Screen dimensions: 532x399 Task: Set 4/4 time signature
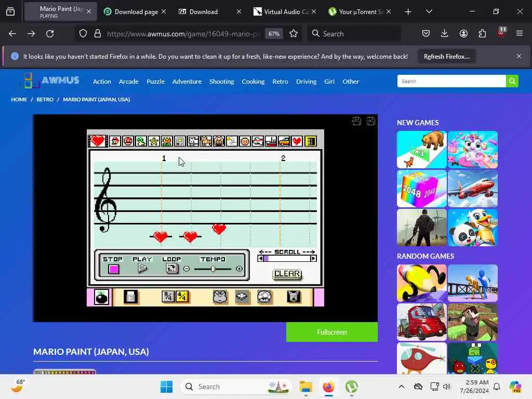[182, 297]
